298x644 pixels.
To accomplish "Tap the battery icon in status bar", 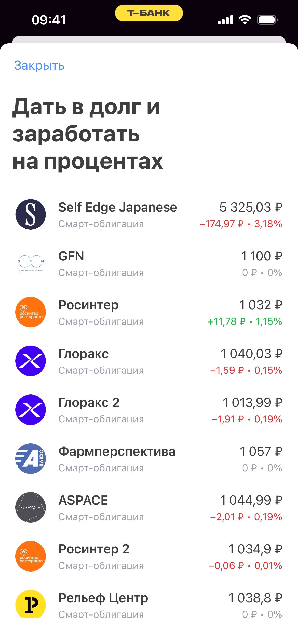I will point(267,20).
